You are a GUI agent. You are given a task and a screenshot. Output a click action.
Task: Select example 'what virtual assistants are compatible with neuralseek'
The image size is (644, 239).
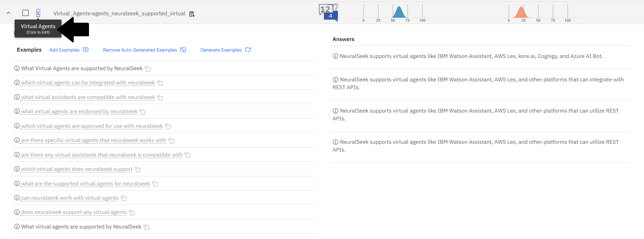pos(88,97)
